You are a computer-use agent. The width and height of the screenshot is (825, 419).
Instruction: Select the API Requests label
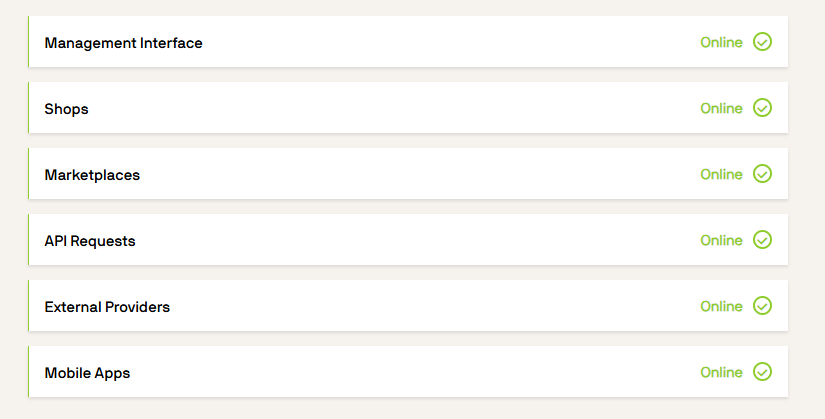(x=90, y=241)
